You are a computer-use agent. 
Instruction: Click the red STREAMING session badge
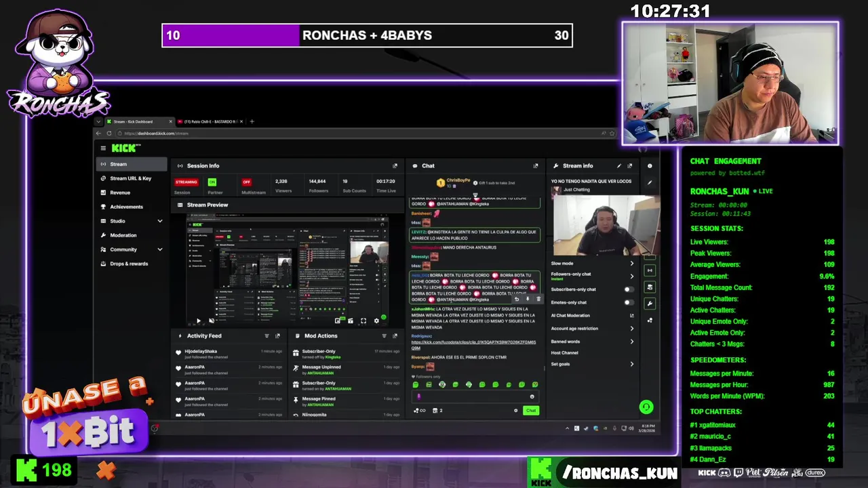point(186,182)
